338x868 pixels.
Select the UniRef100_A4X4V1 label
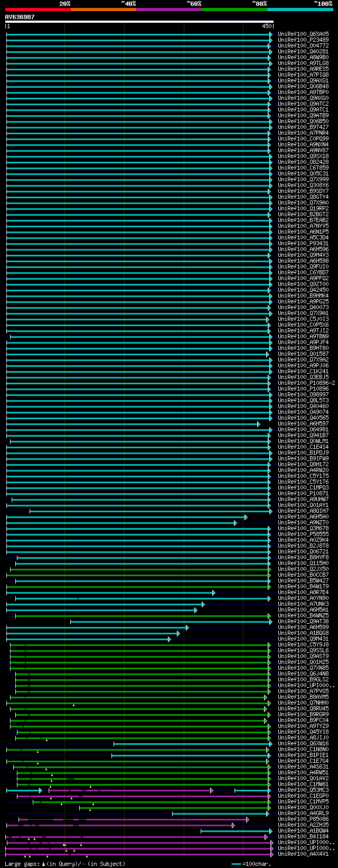pos(303,854)
